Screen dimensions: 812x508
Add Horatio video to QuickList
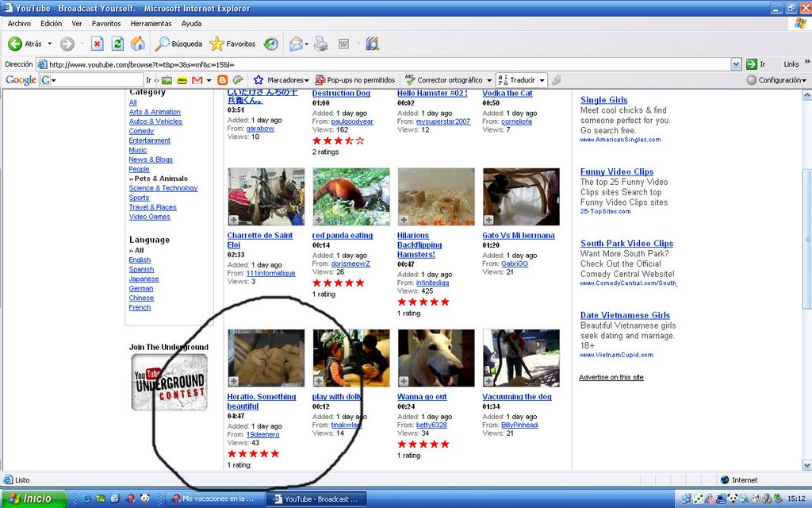(x=234, y=382)
